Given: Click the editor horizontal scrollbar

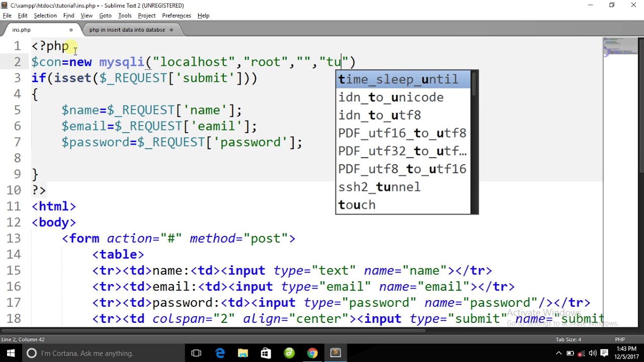Looking at the screenshot, I should coord(214,330).
